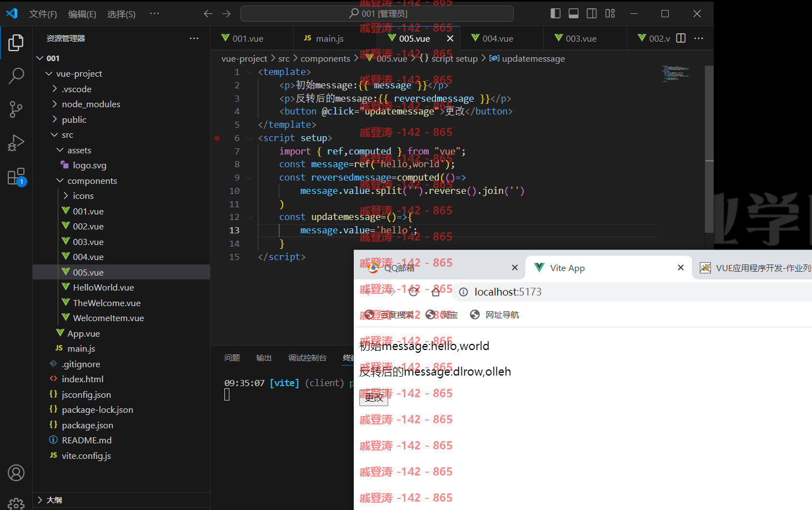
Task: Toggle primary side bar layout icon
Action: 555,13
